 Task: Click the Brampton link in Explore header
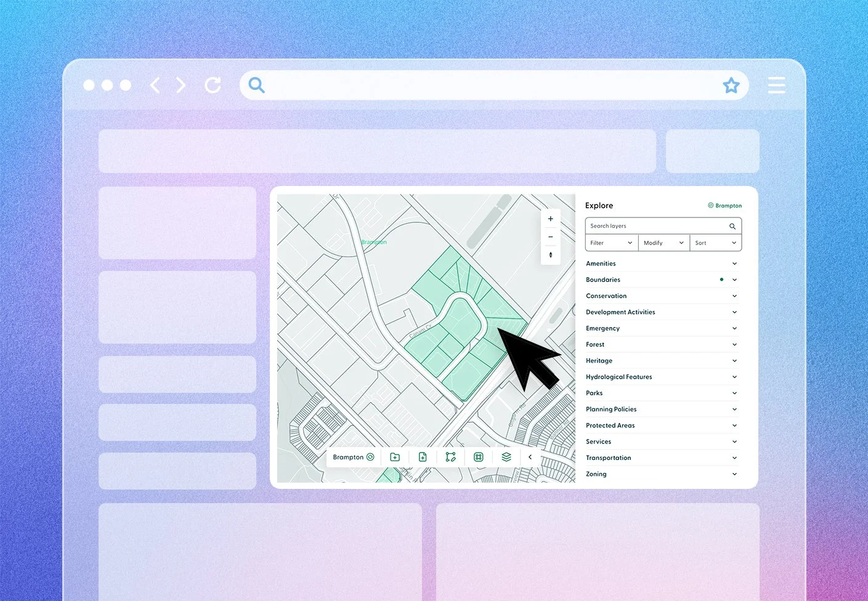pyautogui.click(x=724, y=206)
